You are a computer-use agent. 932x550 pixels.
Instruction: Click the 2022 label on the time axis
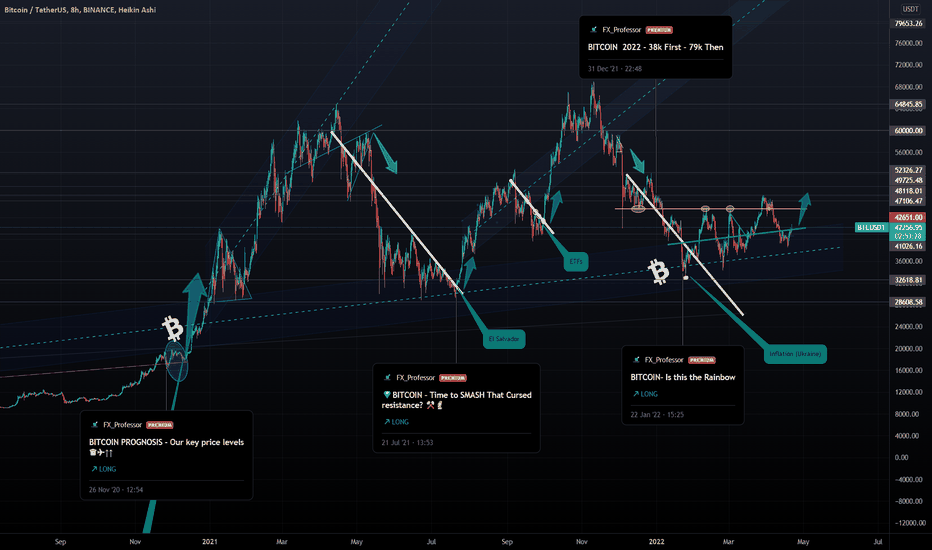tap(656, 542)
